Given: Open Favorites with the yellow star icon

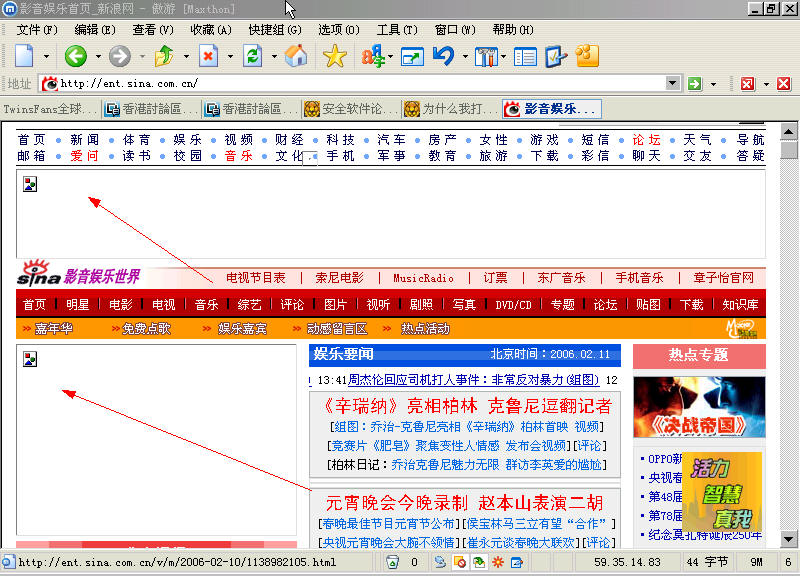Looking at the screenshot, I should (335, 56).
